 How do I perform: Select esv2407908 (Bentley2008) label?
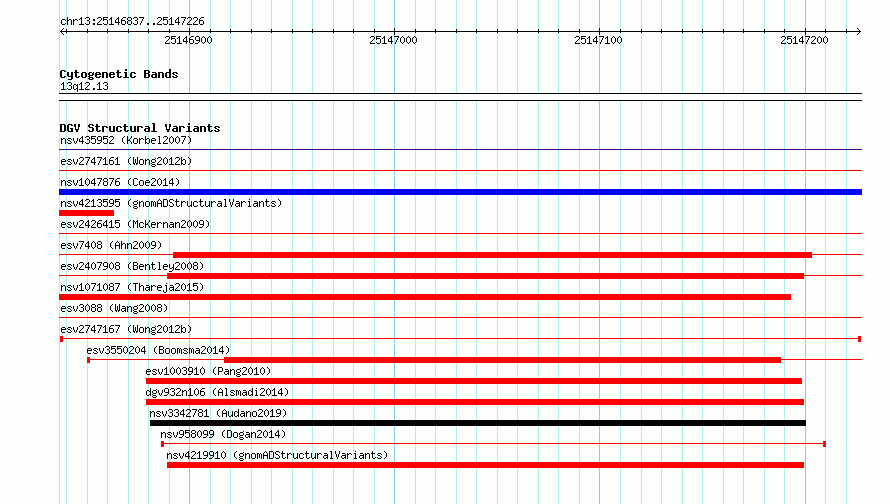point(132,266)
